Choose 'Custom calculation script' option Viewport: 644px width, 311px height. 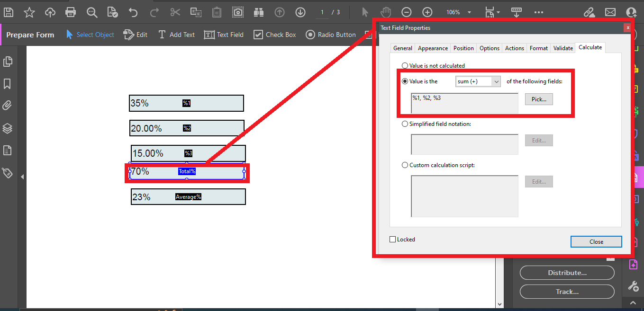(405, 165)
